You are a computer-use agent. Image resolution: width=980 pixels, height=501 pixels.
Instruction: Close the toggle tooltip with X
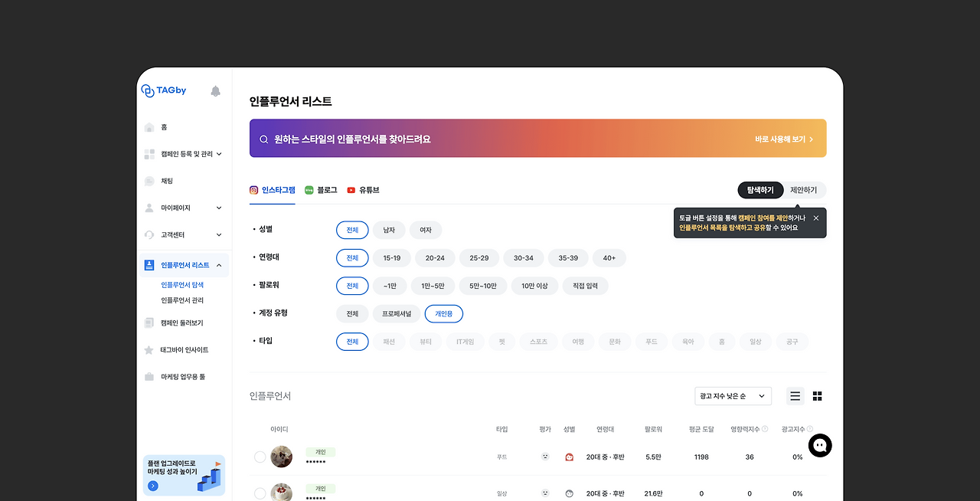[x=816, y=218]
